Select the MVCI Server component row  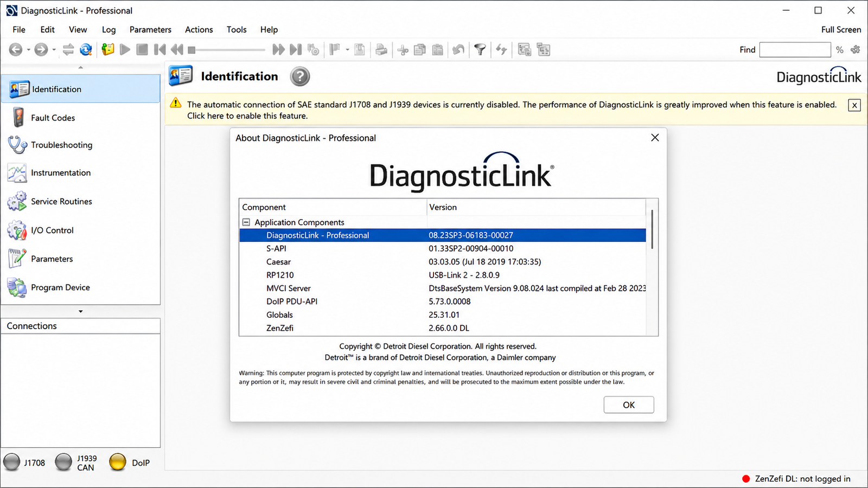443,288
